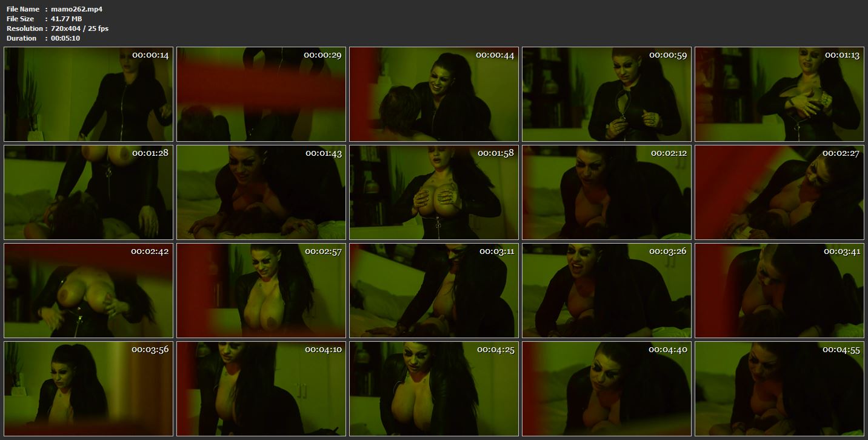Viewport: 868px width, 440px height.
Task: Click the Duration label
Action: pyautogui.click(x=22, y=38)
